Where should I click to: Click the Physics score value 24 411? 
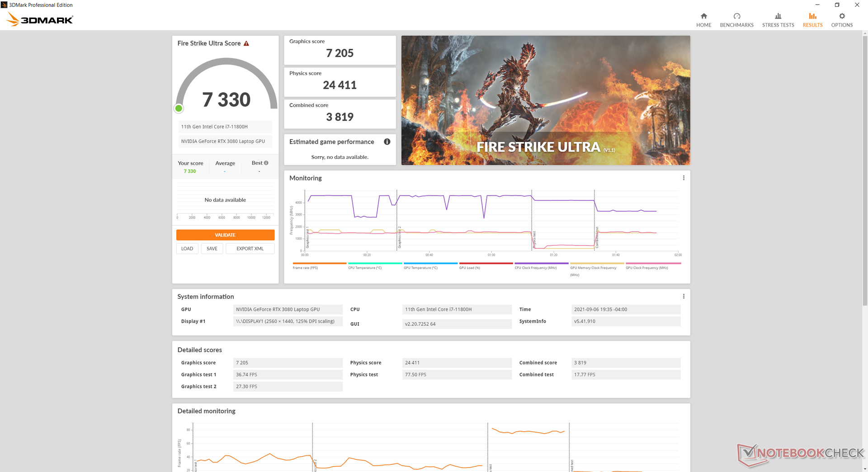(340, 85)
